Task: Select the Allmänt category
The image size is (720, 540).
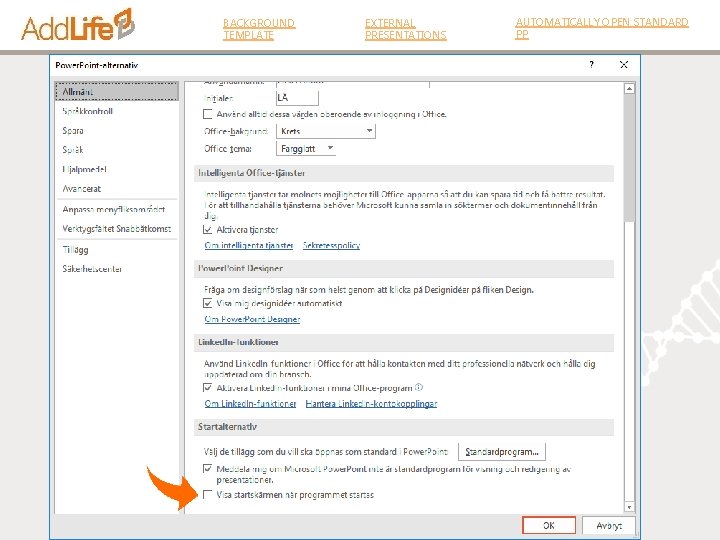Action: click(x=117, y=91)
